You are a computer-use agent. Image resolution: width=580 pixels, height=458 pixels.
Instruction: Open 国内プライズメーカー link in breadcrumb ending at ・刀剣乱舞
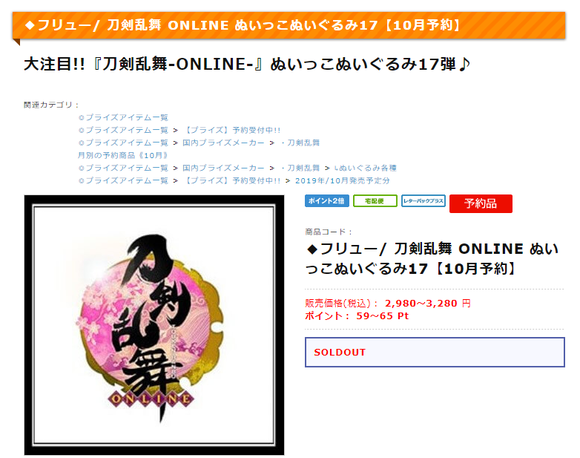coord(223,143)
